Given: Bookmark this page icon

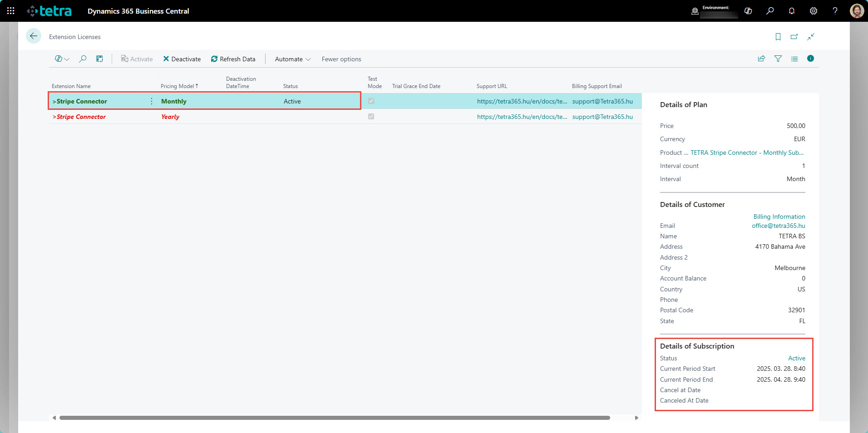Looking at the screenshot, I should pyautogui.click(x=778, y=37).
